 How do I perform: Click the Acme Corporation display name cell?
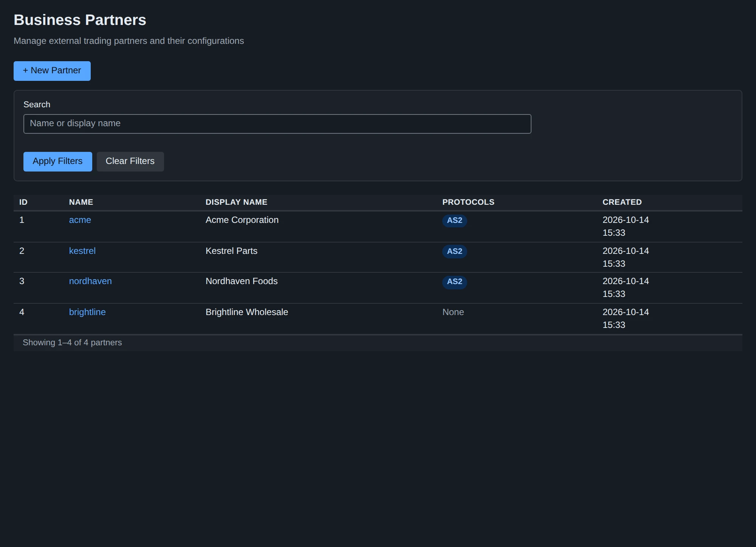(x=242, y=220)
